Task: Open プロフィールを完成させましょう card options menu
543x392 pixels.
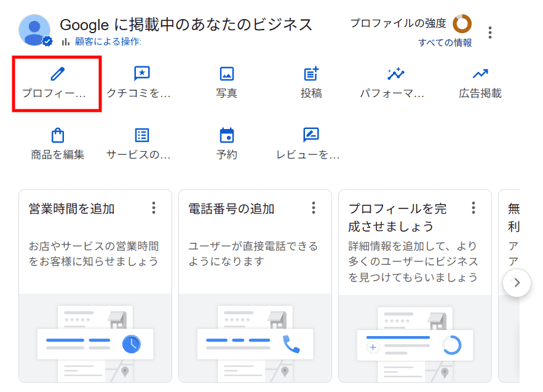Action: coord(474,208)
